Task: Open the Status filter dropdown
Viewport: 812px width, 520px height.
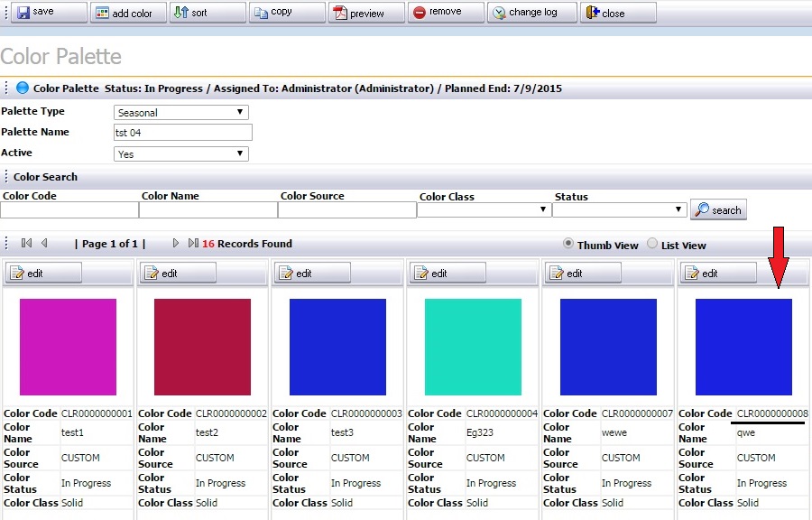Action: point(619,209)
